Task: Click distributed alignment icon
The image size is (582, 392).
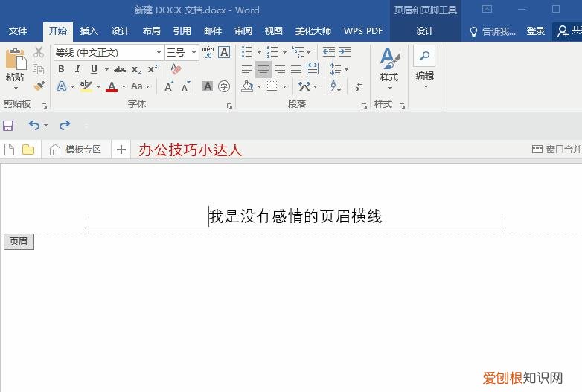Action: click(x=313, y=69)
